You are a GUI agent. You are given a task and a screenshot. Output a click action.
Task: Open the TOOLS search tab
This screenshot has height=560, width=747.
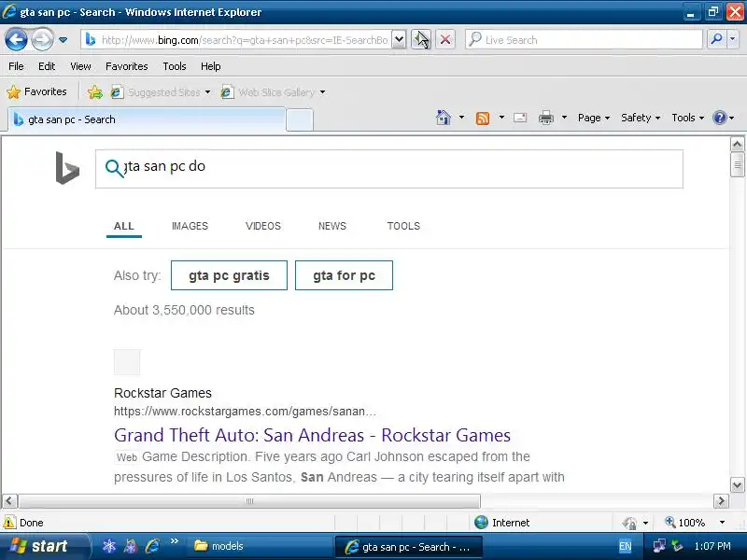(x=403, y=226)
